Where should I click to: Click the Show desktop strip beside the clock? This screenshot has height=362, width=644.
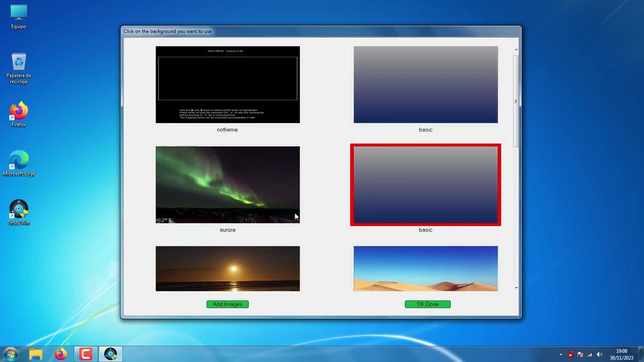pos(640,354)
